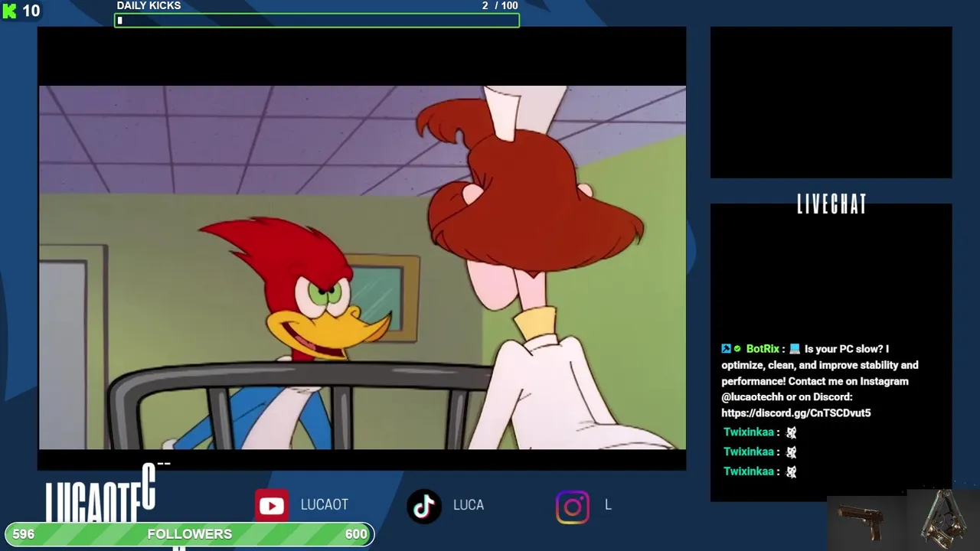Click the DAILY KICKS label
980x551 pixels.
pos(149,6)
